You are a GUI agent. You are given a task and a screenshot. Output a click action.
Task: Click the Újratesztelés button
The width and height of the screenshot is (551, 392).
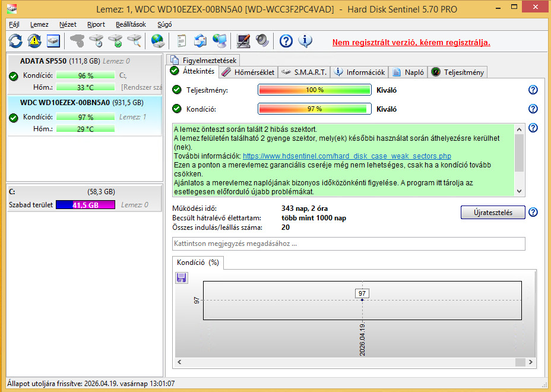coord(493,213)
